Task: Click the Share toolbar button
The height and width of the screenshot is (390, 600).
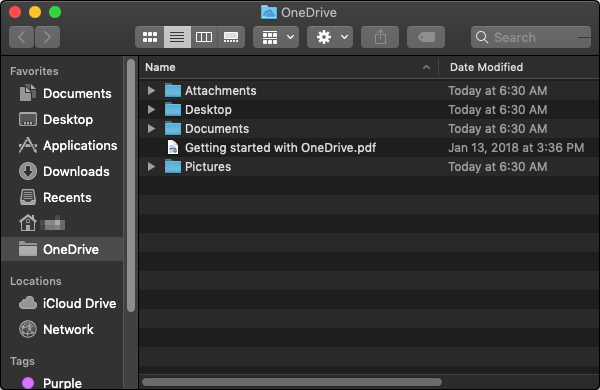Action: point(380,37)
